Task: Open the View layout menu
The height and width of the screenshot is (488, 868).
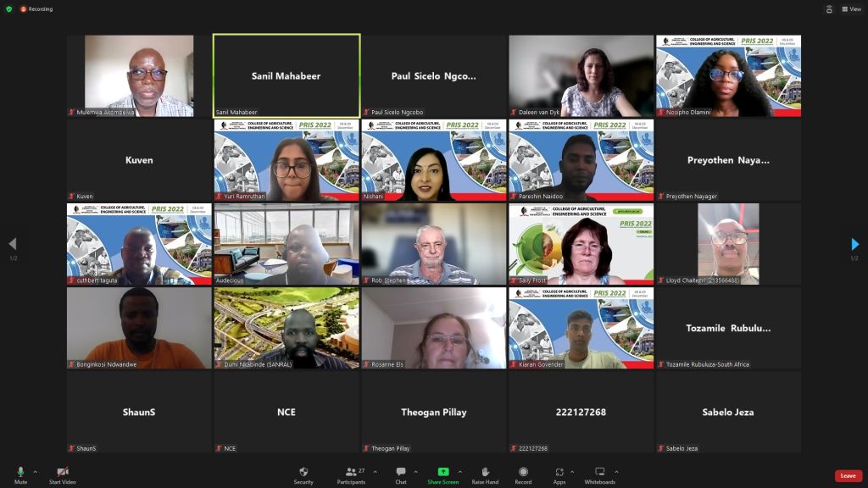Action: click(x=850, y=9)
